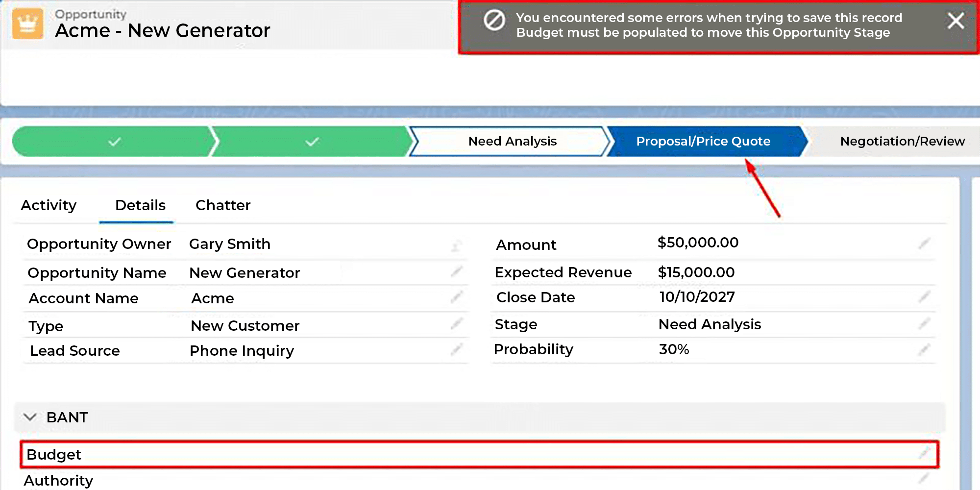Select the Details tab
Image resolution: width=980 pixels, height=490 pixels.
[140, 205]
